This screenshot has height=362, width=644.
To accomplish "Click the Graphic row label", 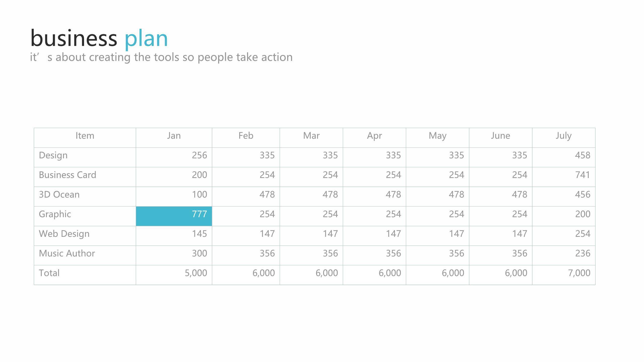I will coord(55,214).
